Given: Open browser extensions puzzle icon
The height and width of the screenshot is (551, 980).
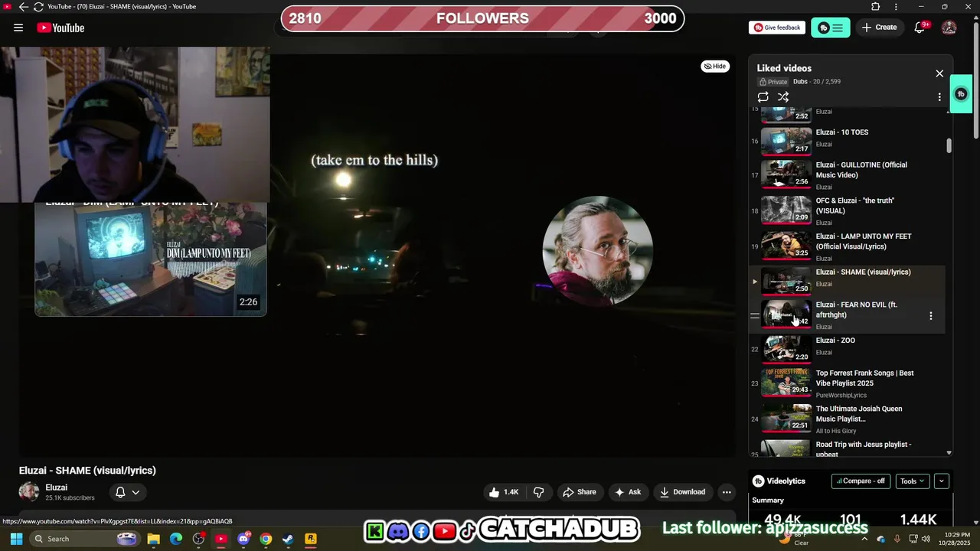Looking at the screenshot, I should click(x=876, y=7).
